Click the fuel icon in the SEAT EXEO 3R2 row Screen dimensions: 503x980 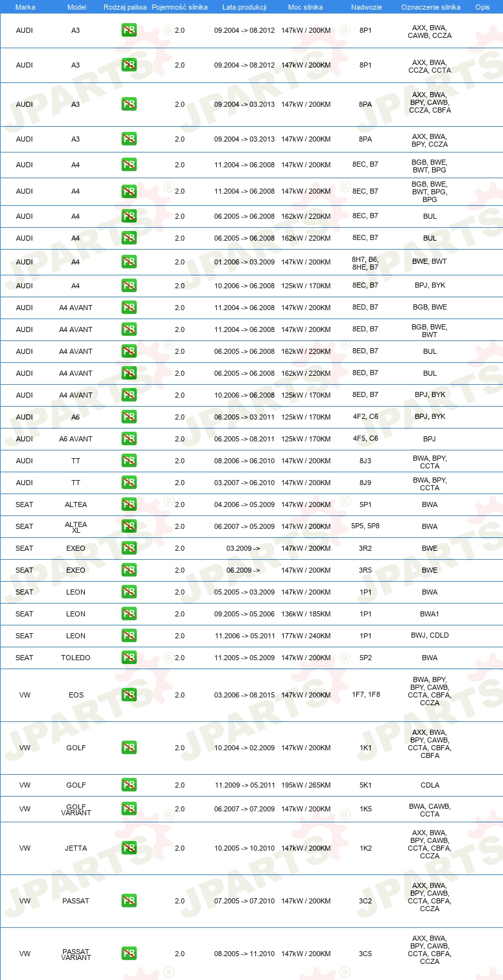coord(129,548)
